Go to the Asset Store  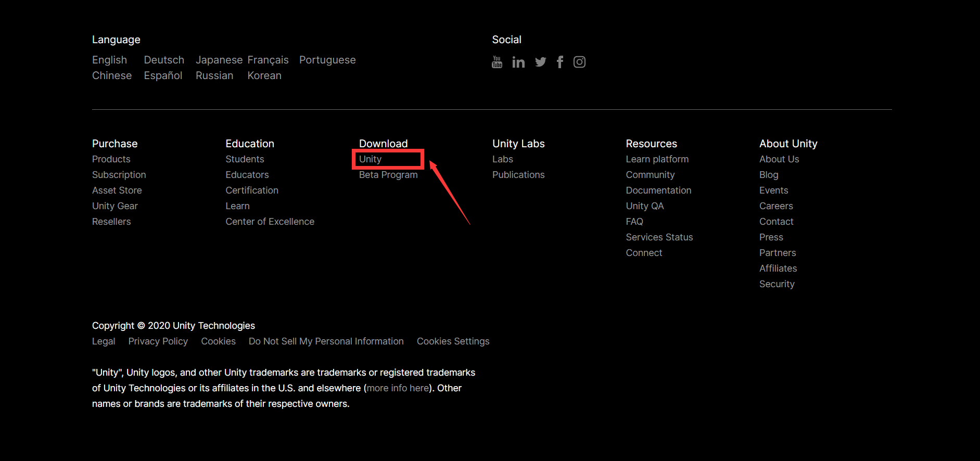(117, 190)
